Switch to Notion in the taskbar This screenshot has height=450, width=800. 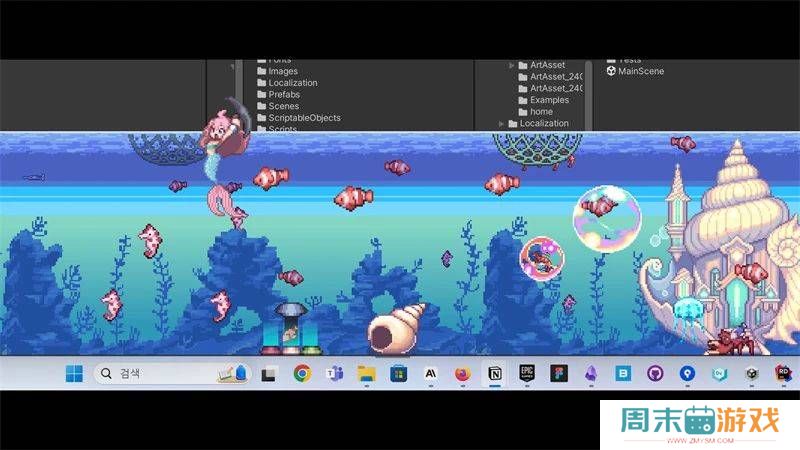pos(493,374)
